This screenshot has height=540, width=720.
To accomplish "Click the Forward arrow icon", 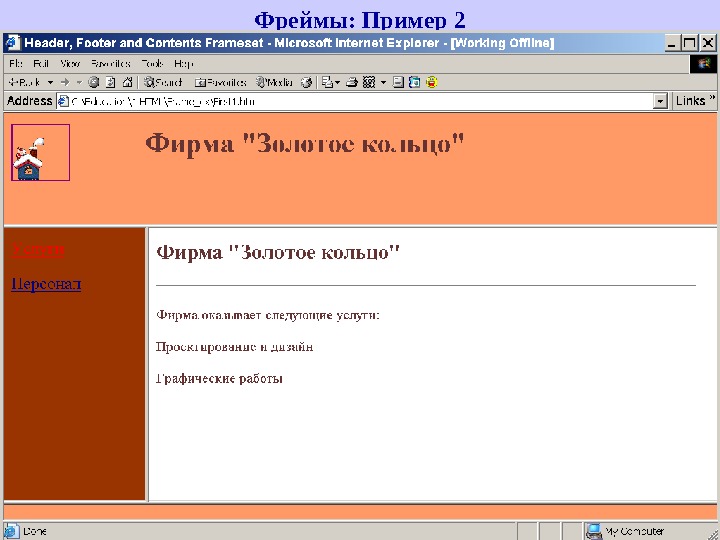I will 65,82.
